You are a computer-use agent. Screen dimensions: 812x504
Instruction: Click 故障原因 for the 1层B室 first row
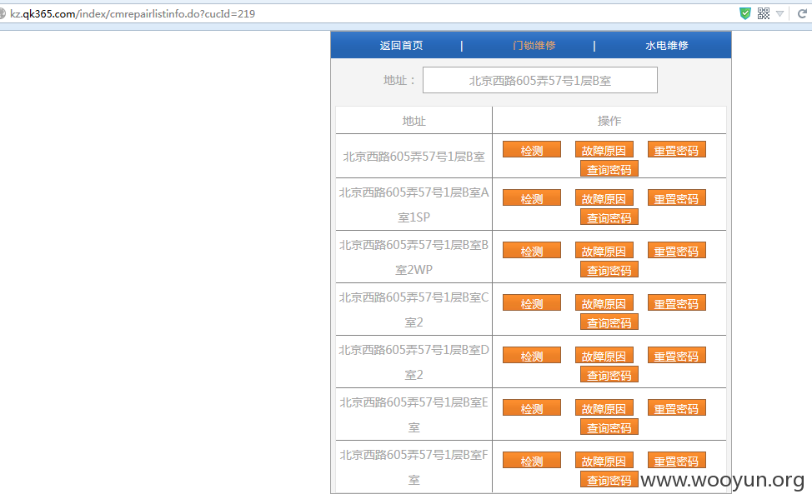pos(604,150)
